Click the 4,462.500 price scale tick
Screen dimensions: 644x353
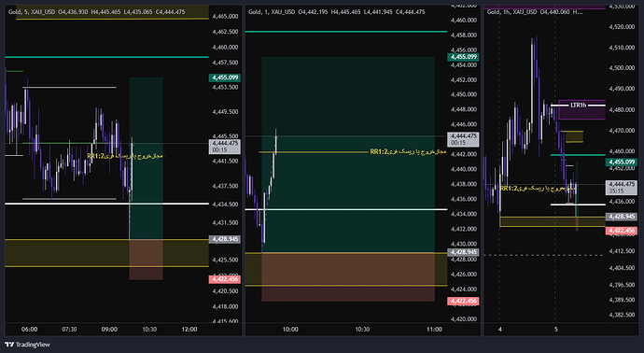(x=225, y=32)
